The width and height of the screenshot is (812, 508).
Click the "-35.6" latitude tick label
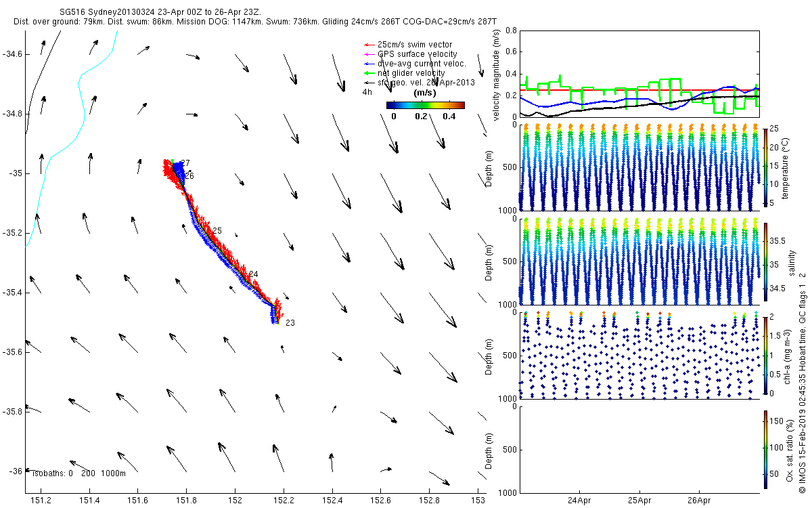coord(12,352)
